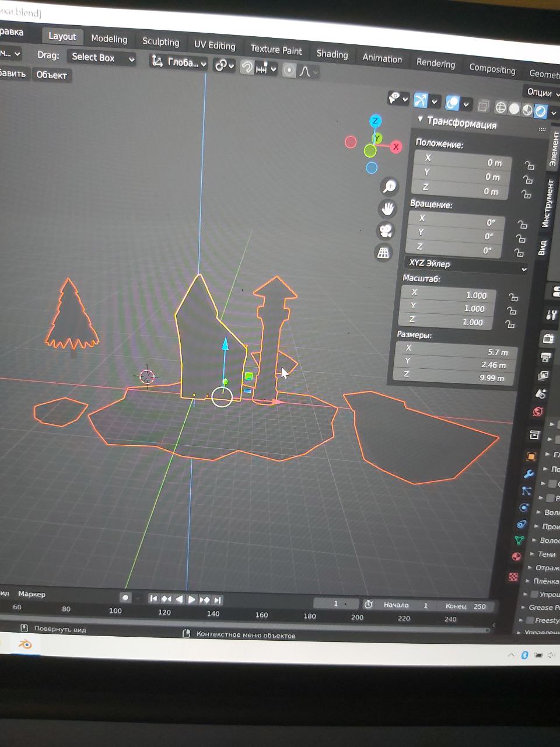
Task: Open the pivot point dropdown
Action: [x=224, y=65]
